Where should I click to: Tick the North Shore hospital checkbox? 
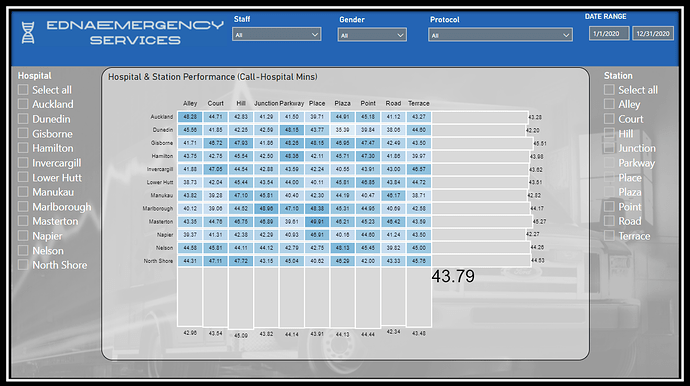23,265
